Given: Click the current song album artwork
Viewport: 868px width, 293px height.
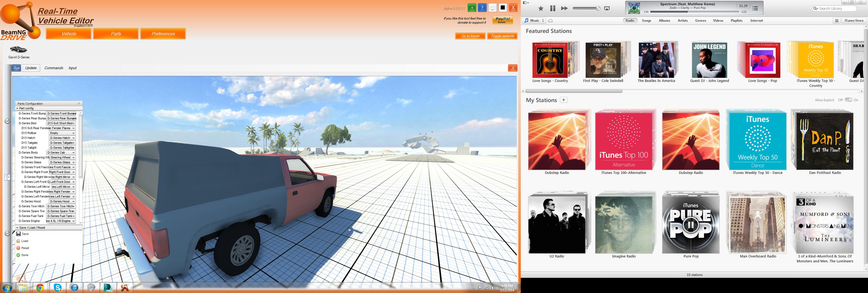Looking at the screenshot, I should pyautogui.click(x=634, y=8).
